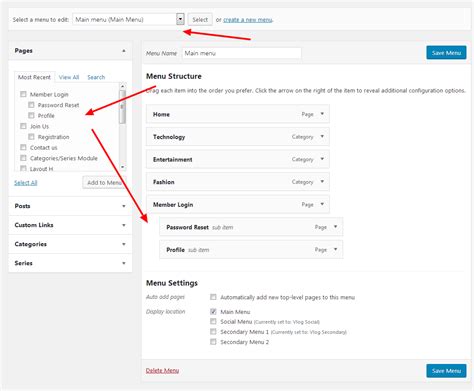Expand the Member Login menu item options

pyautogui.click(x=322, y=204)
